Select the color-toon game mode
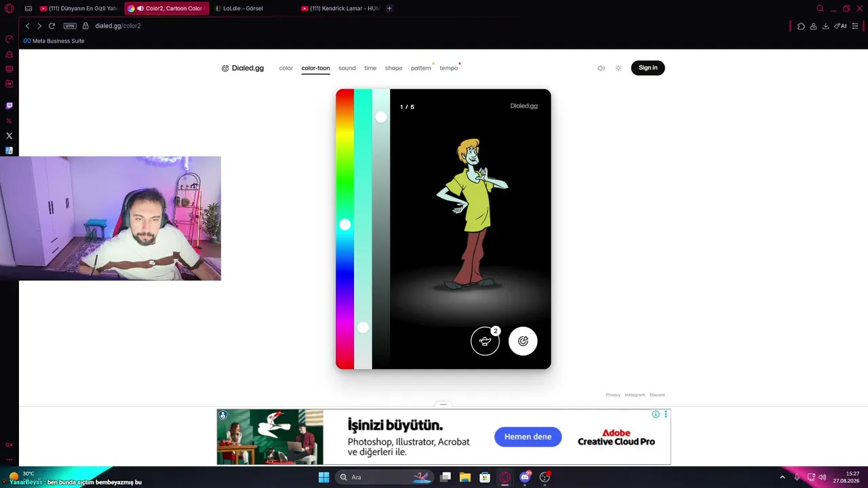This screenshot has height=488, width=868. tap(315, 68)
